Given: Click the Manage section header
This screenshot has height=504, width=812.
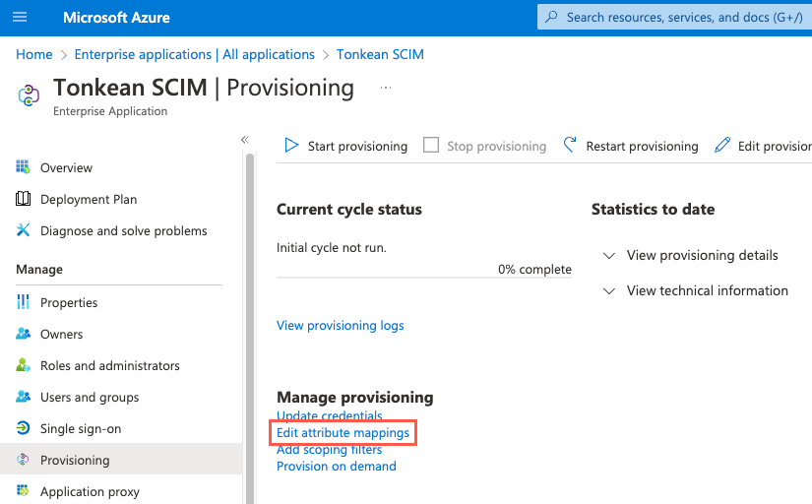Looking at the screenshot, I should coord(39,270).
